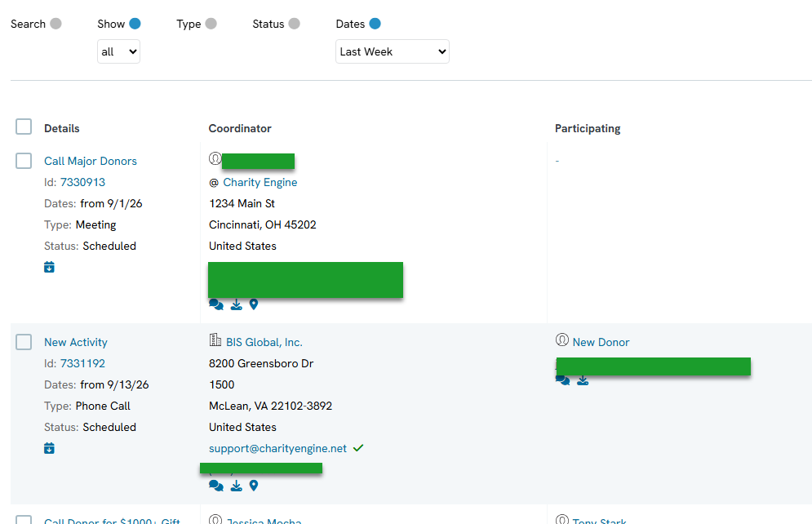Image resolution: width=812 pixels, height=524 pixels.
Task: Click map pin icon for Cincinnati address
Action: [x=254, y=304]
